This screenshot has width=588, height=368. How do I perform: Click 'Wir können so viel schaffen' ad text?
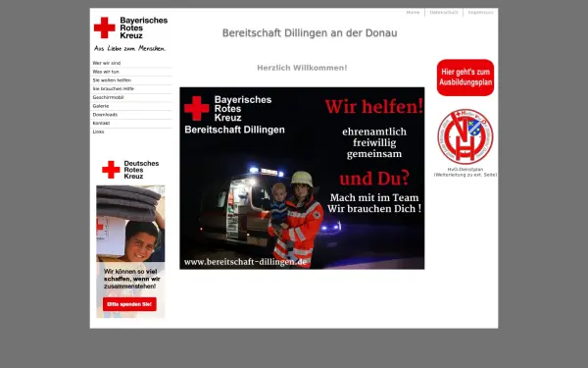pyautogui.click(x=131, y=279)
